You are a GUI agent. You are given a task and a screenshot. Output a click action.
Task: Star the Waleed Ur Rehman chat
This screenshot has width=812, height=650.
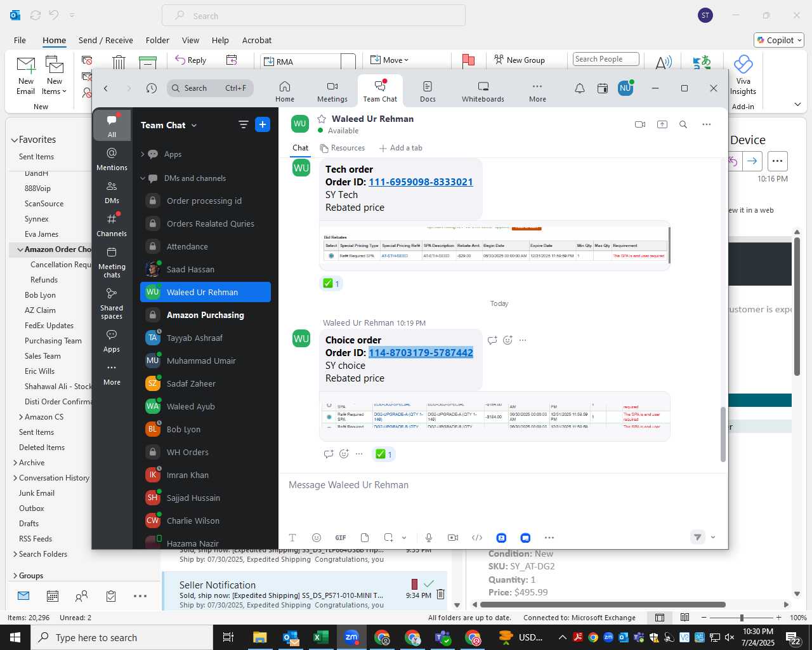click(x=322, y=119)
